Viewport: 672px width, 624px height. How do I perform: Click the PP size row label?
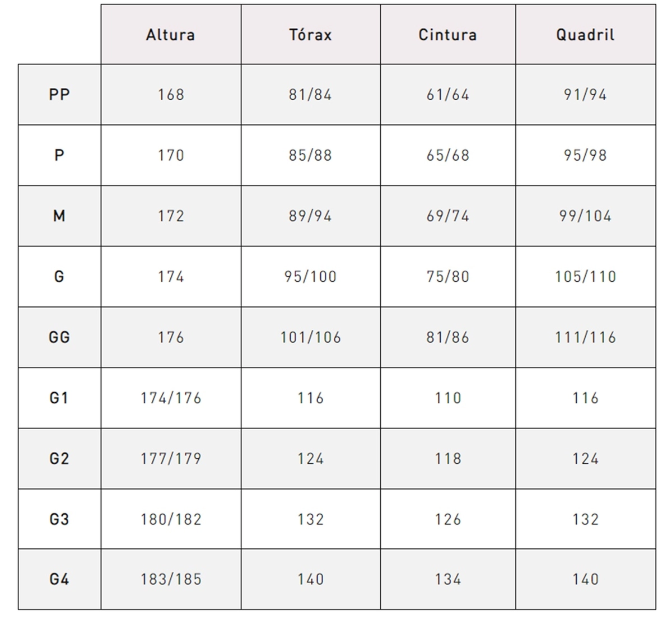[x=59, y=95]
